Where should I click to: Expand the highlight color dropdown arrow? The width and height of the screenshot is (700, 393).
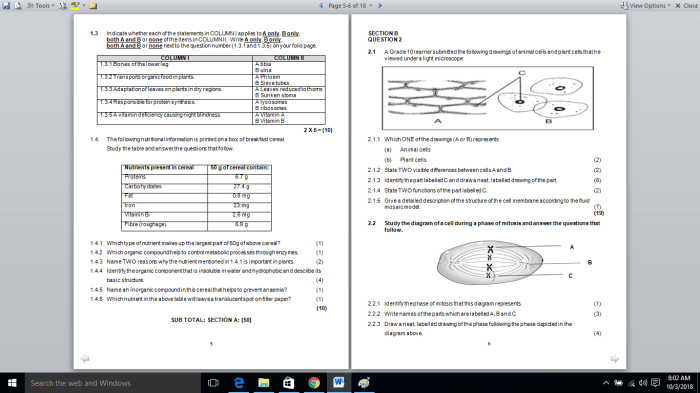pyautogui.click(x=82, y=6)
